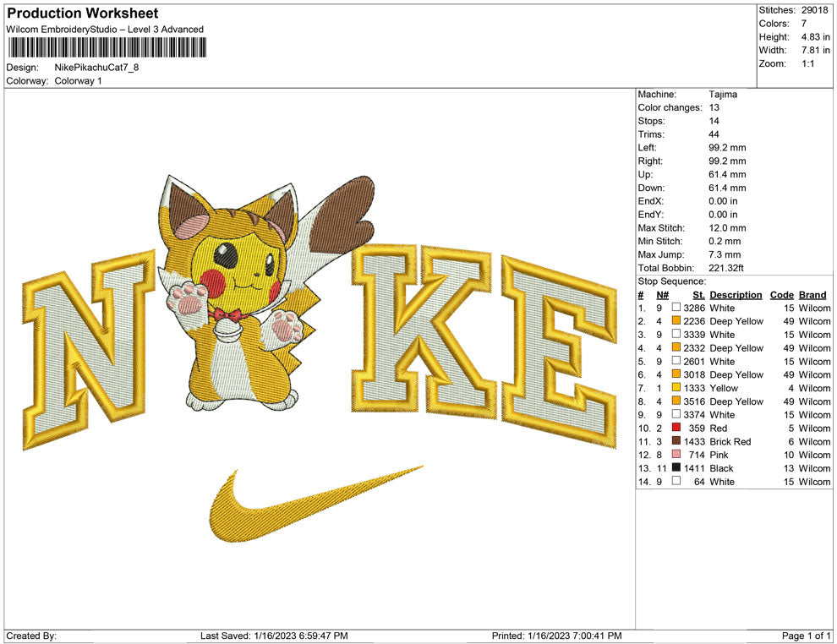Image resolution: width=837 pixels, height=644 pixels.
Task: Click the Colorway 1 value
Action: pyautogui.click(x=78, y=80)
